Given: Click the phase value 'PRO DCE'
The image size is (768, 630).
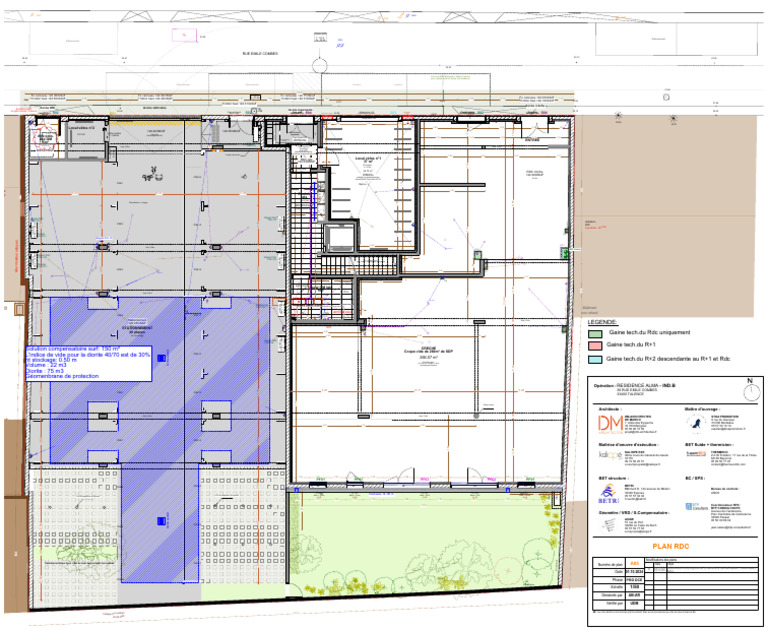Looking at the screenshot, I should click(634, 580).
